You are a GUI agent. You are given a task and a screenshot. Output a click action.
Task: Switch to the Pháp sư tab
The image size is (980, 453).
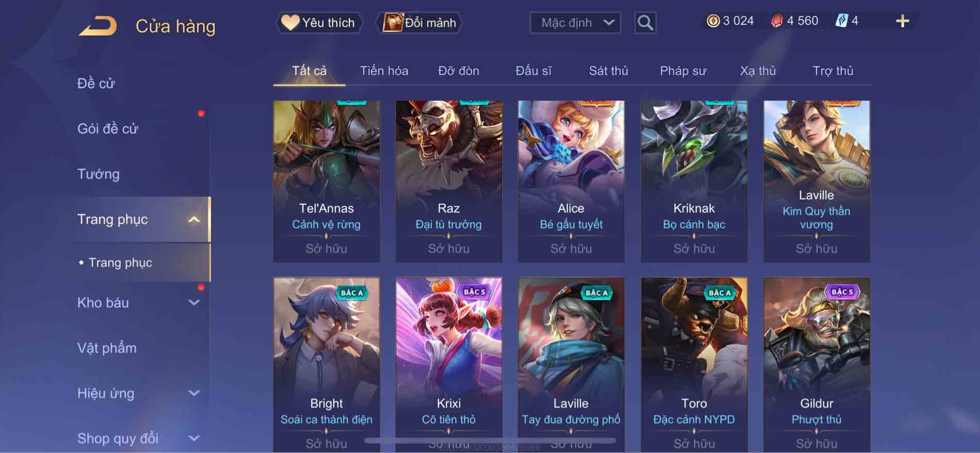pyautogui.click(x=683, y=71)
